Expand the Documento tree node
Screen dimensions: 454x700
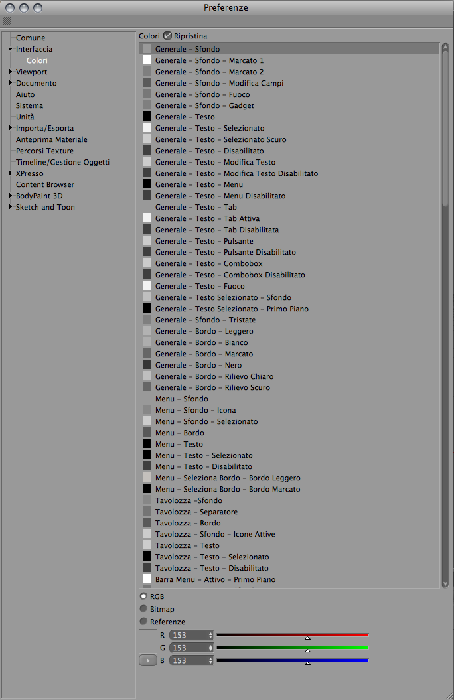[10, 83]
